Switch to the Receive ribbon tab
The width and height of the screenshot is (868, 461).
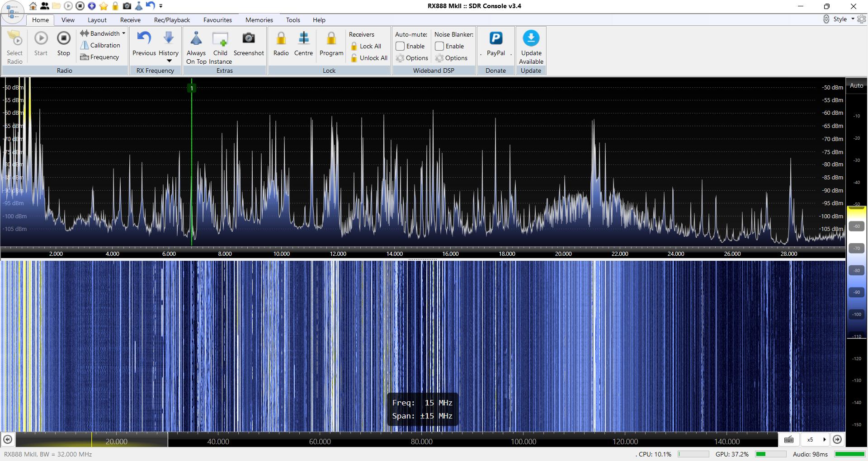pos(130,20)
